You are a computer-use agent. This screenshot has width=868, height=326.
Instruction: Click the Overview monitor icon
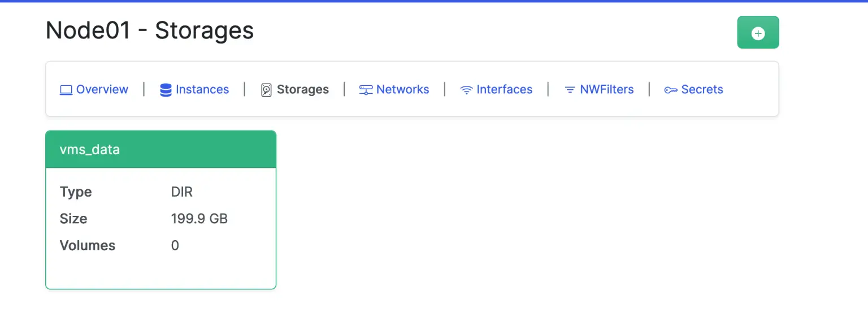(66, 89)
